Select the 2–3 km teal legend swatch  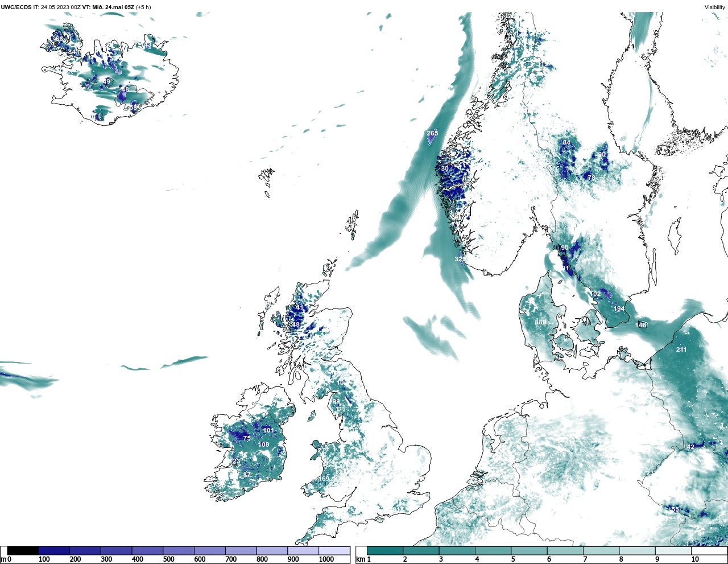pos(421,550)
